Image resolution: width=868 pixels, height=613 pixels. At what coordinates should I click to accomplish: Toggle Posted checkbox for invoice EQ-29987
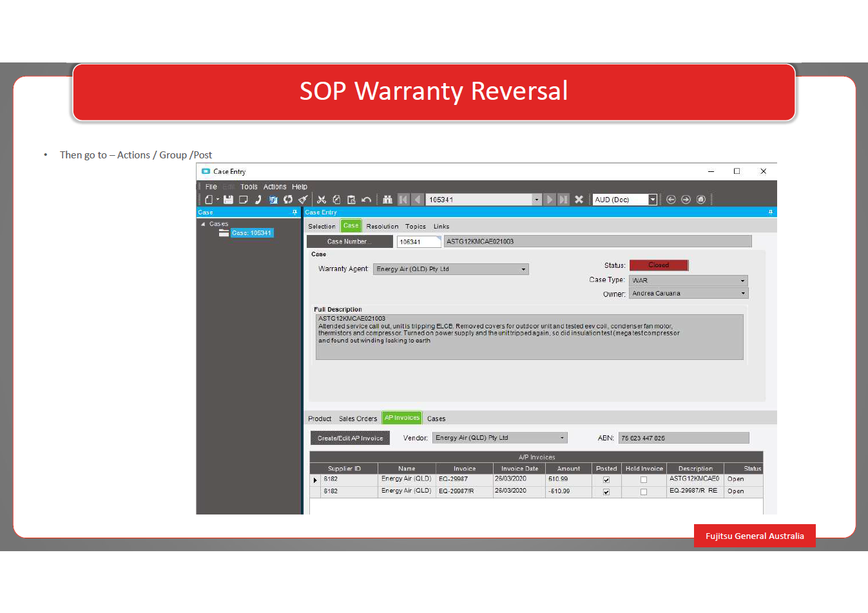point(606,480)
